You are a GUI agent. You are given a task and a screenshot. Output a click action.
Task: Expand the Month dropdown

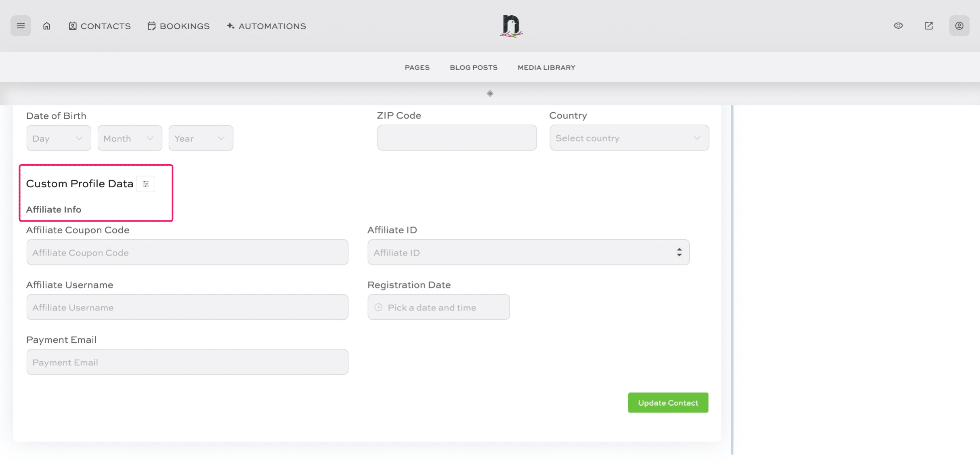(130, 138)
